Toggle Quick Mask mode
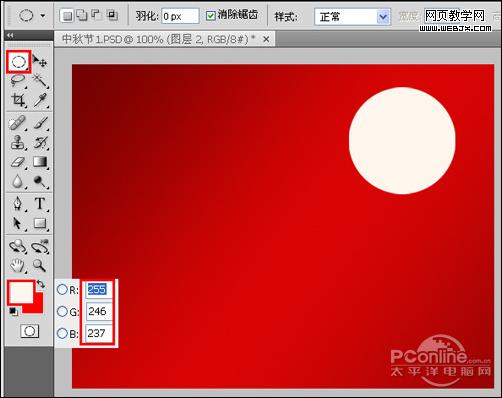The image size is (502, 398). 30,331
